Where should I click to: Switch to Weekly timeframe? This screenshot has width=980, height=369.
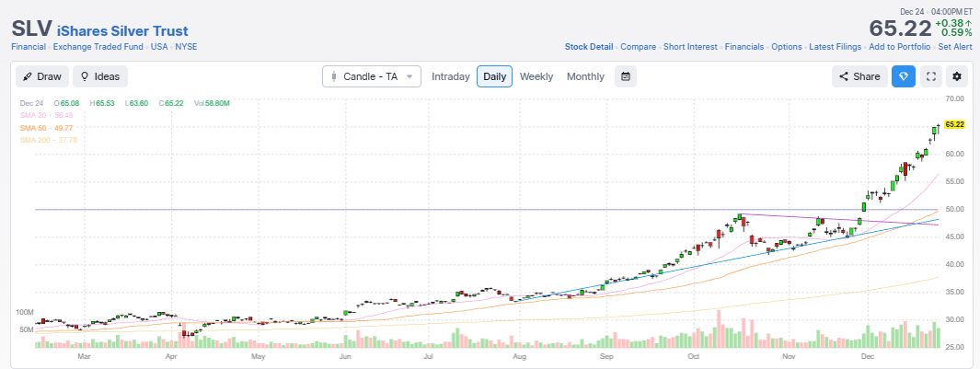pyautogui.click(x=536, y=76)
